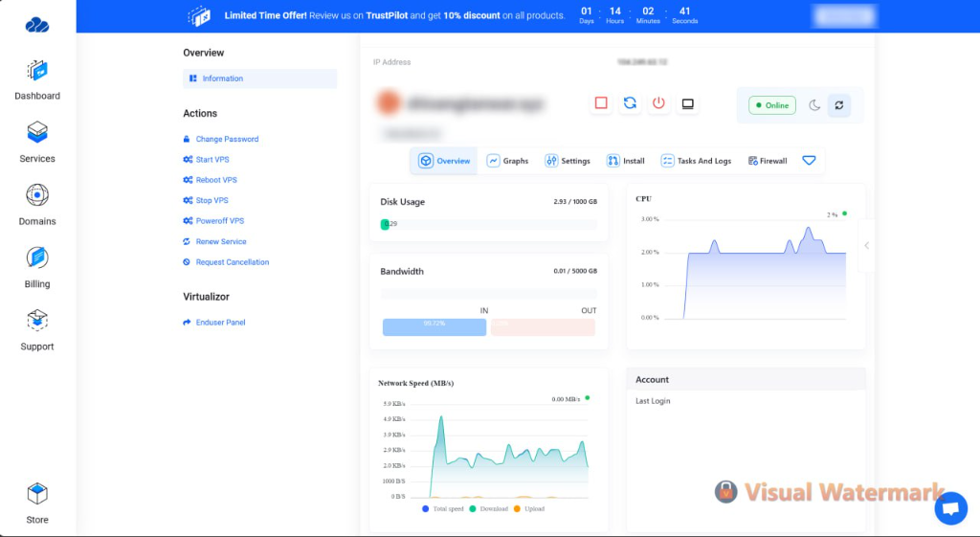Click the Request Cancellation link

point(226,262)
